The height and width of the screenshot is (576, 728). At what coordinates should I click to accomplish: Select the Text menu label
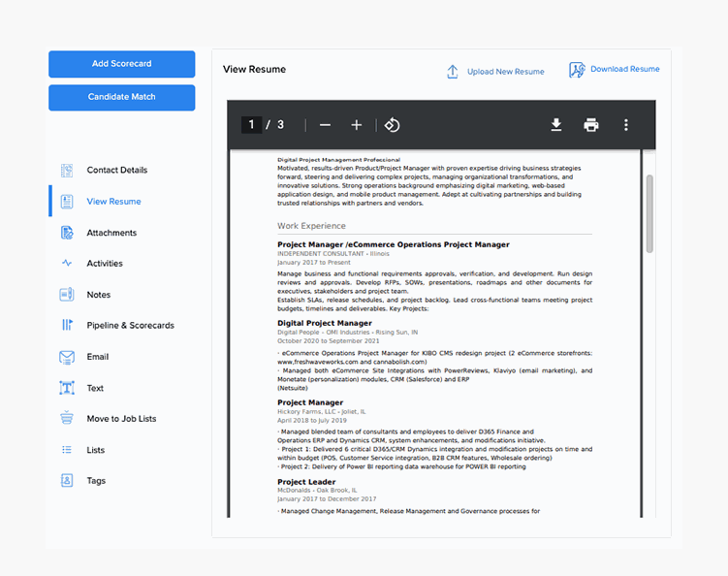pyautogui.click(x=95, y=388)
